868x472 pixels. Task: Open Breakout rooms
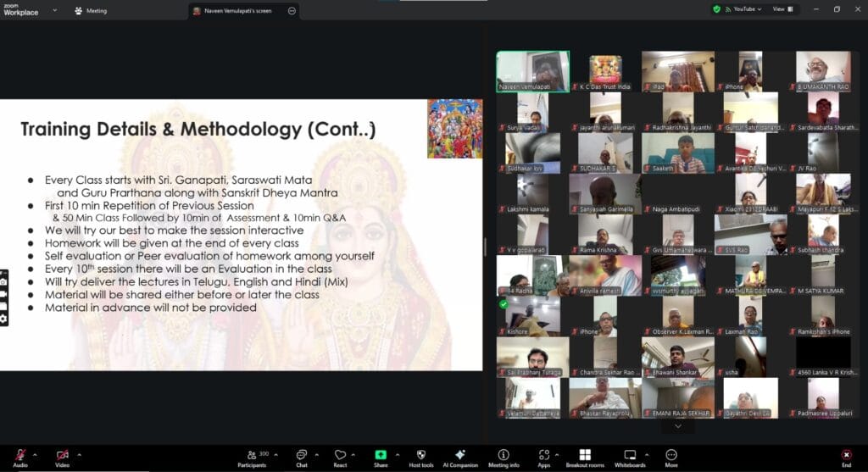coord(584,456)
